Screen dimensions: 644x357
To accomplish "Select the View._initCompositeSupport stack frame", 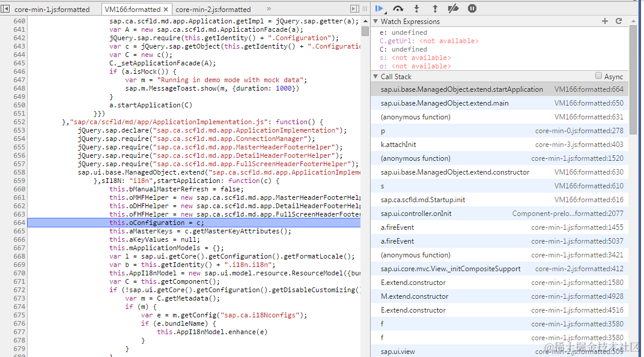I will click(x=499, y=269).
